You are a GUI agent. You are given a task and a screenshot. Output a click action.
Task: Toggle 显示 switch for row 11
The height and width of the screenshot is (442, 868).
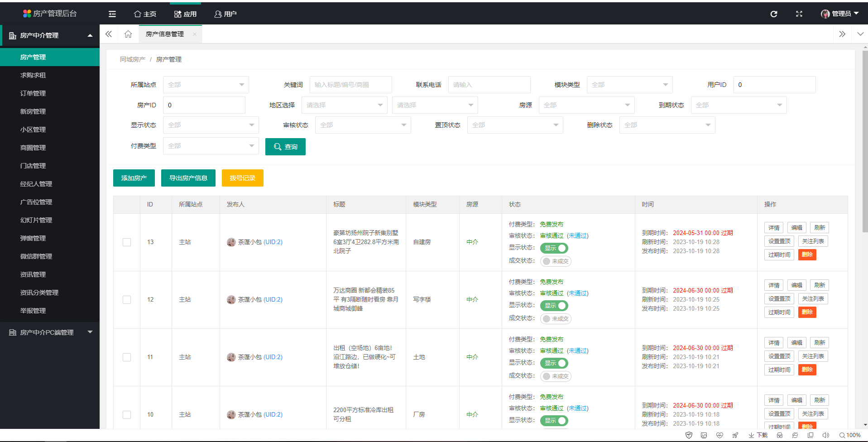pos(554,363)
